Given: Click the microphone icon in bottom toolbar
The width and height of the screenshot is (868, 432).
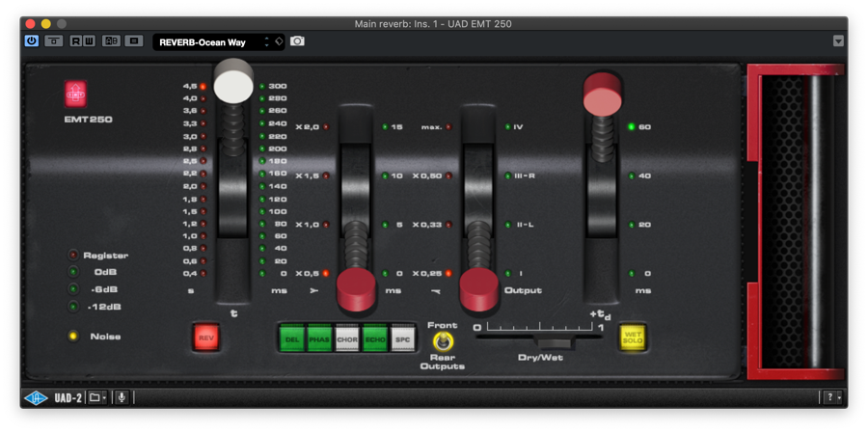Looking at the screenshot, I should [122, 397].
